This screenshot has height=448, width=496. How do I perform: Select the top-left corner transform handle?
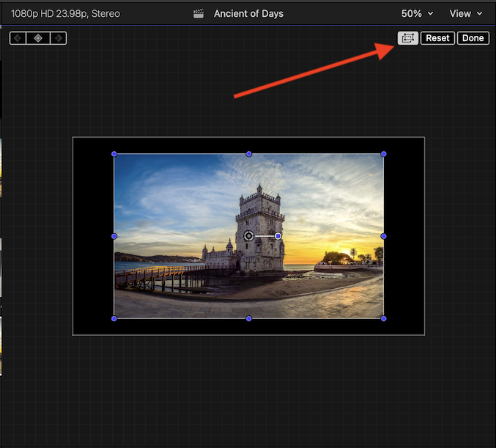tap(114, 154)
